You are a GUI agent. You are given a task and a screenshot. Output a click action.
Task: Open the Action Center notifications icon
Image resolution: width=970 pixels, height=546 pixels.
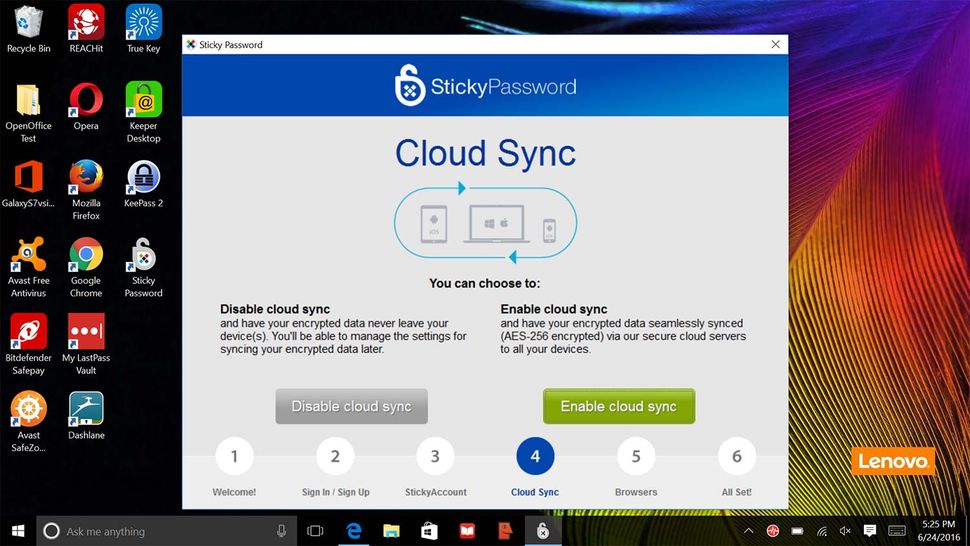pos(870,531)
